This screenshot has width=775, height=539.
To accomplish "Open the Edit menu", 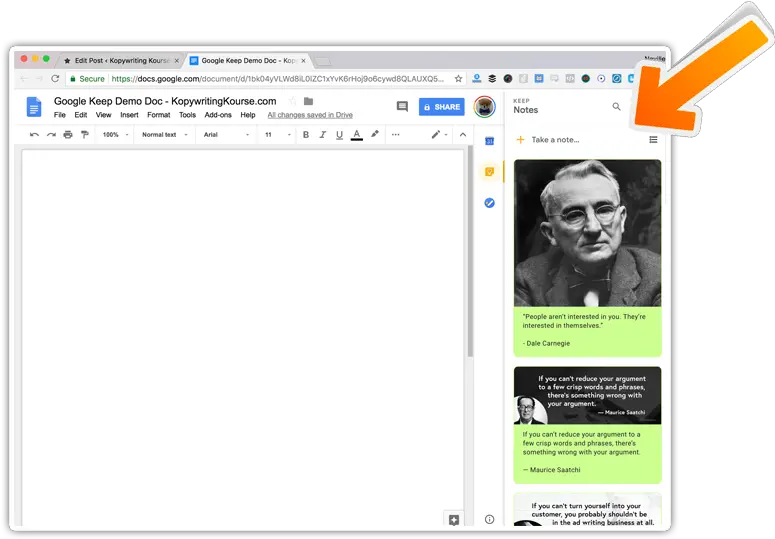I will 81,115.
